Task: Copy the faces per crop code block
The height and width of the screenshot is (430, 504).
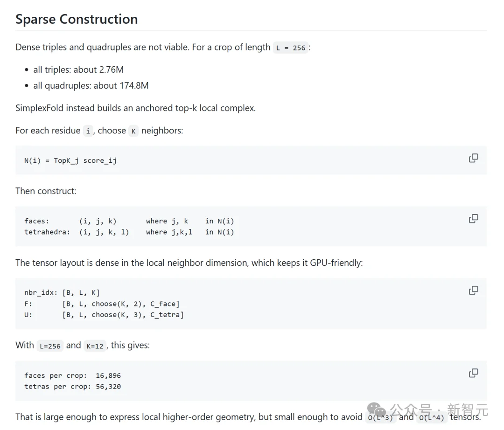Action: [x=473, y=373]
